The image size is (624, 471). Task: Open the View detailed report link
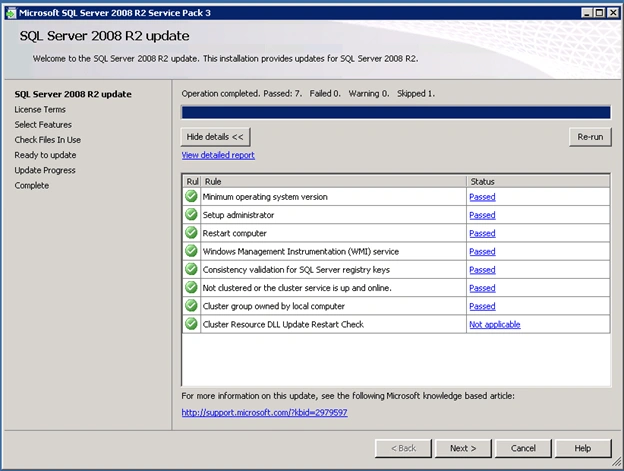218,155
